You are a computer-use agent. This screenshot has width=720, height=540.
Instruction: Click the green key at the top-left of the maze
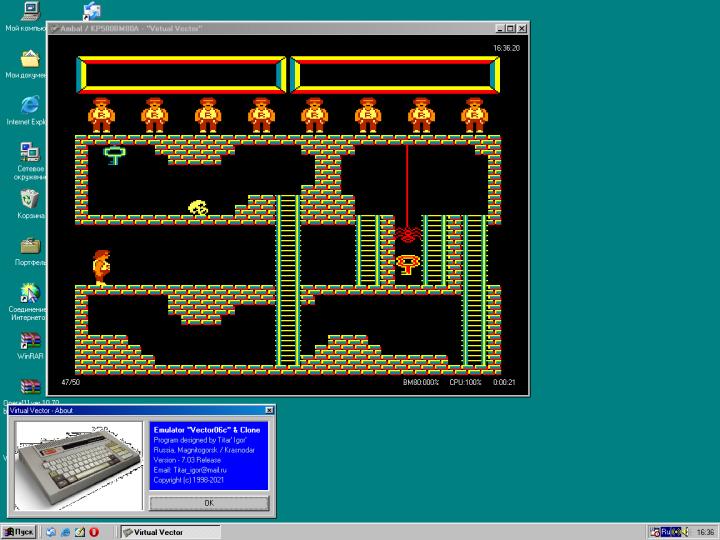pos(114,155)
